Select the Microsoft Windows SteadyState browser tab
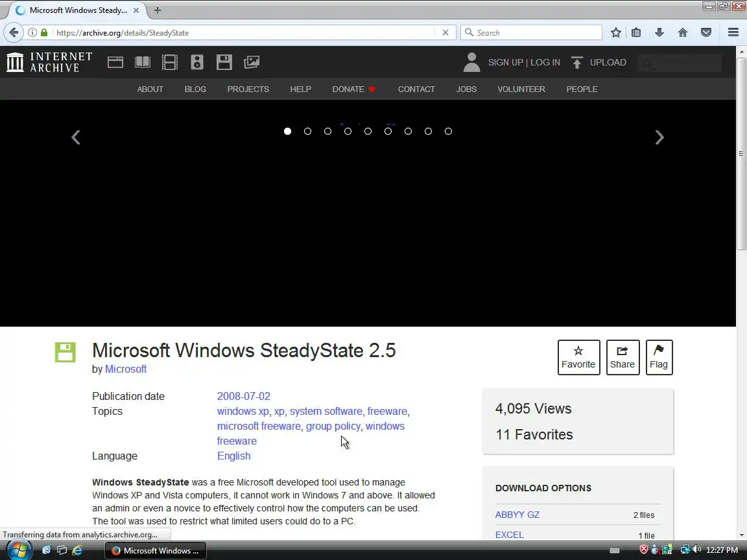 click(78, 10)
